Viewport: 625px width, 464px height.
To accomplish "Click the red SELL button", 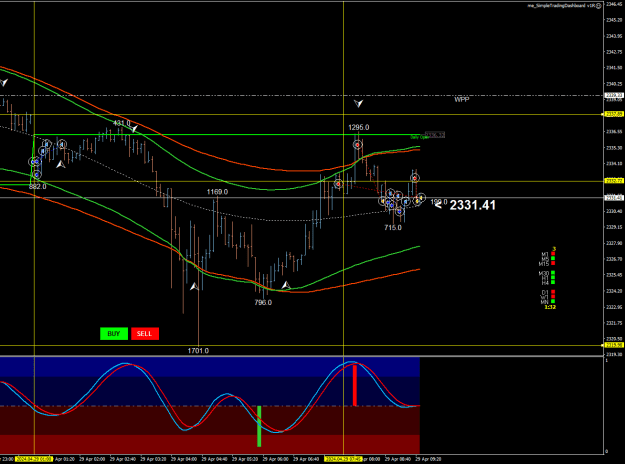I will (x=145, y=334).
